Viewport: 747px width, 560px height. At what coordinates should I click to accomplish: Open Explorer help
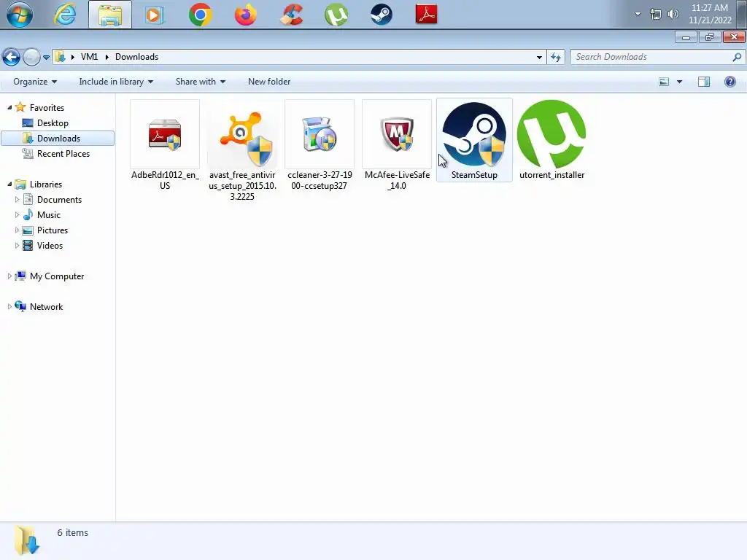coord(729,82)
